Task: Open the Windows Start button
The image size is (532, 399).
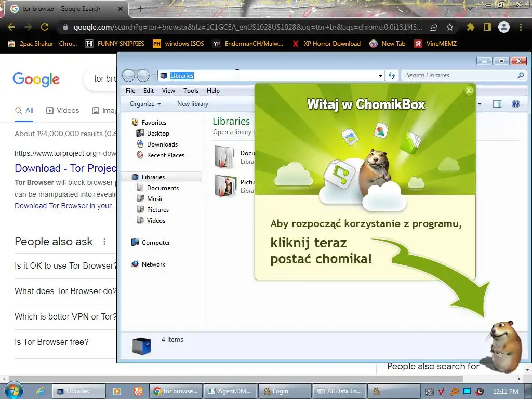Action: click(x=14, y=391)
